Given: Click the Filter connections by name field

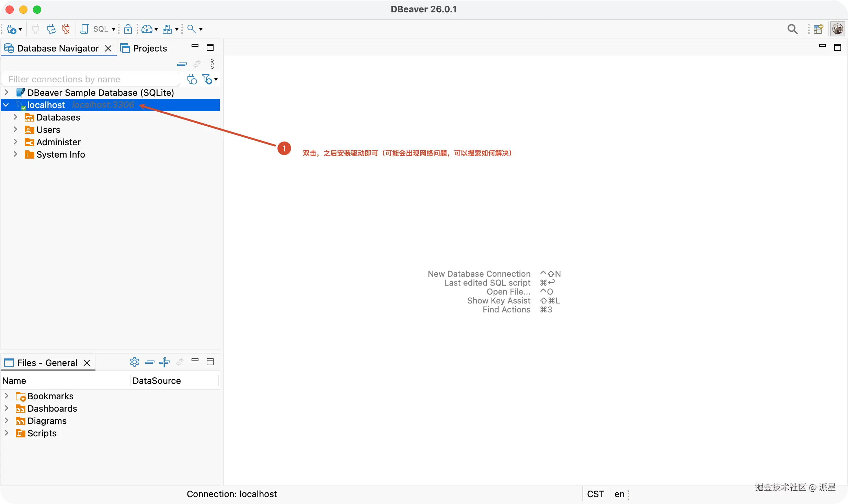Looking at the screenshot, I should [x=91, y=79].
